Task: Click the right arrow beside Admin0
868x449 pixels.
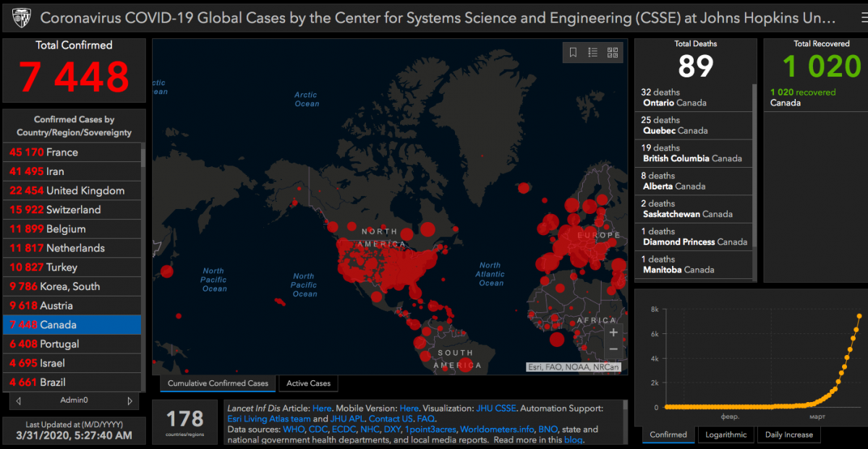Action: click(129, 401)
